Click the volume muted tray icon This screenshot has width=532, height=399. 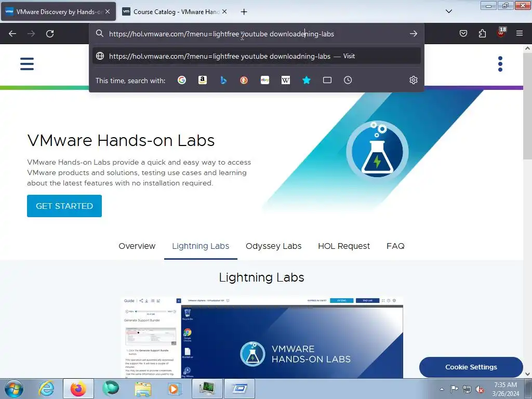tap(480, 390)
